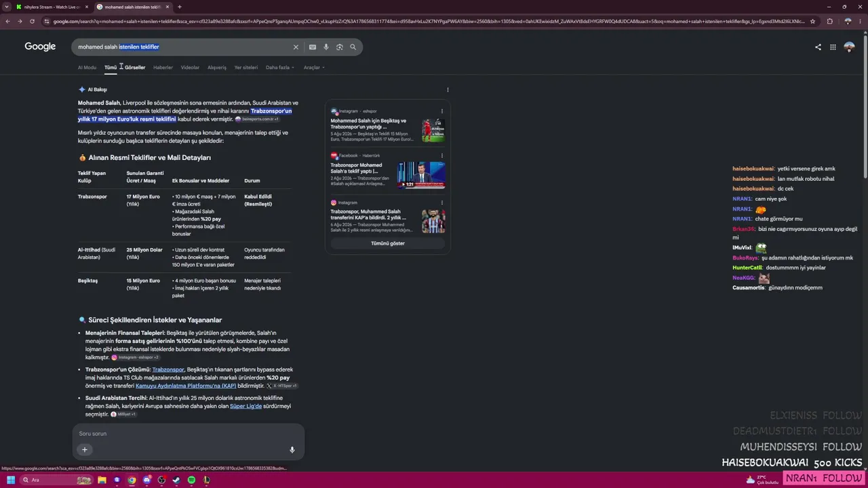868x488 pixels.
Task: Open the weather widget in the taskbar
Action: click(762, 480)
